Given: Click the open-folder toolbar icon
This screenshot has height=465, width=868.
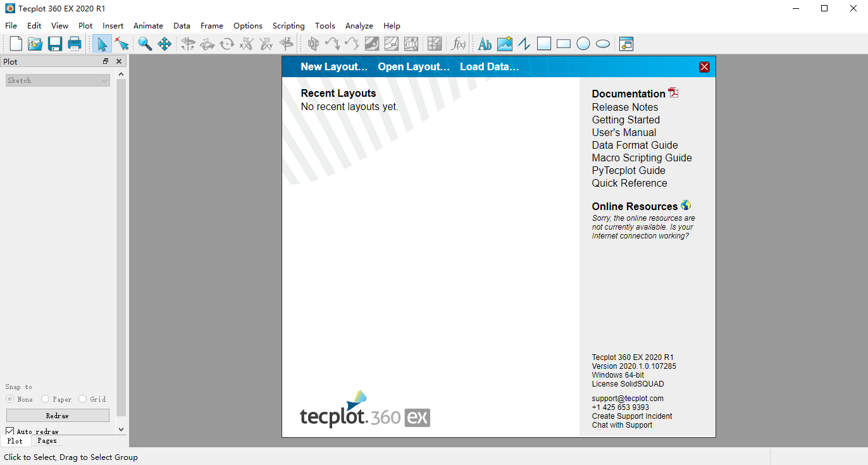Looking at the screenshot, I should click(35, 44).
